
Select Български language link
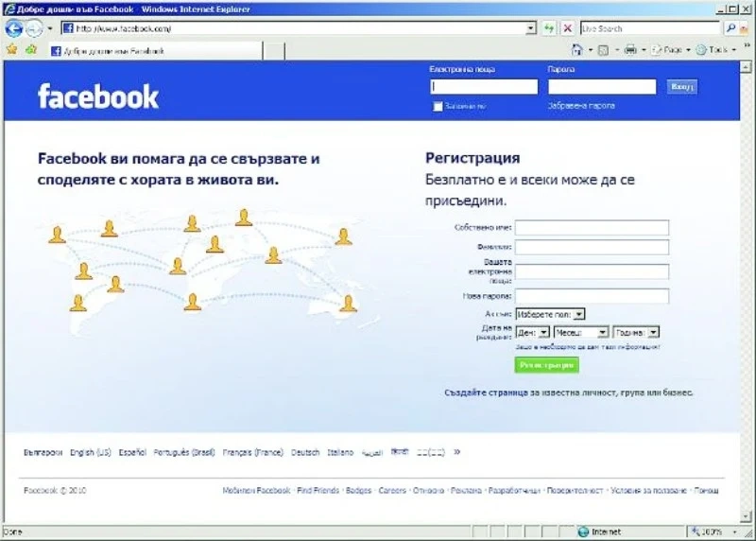43,452
